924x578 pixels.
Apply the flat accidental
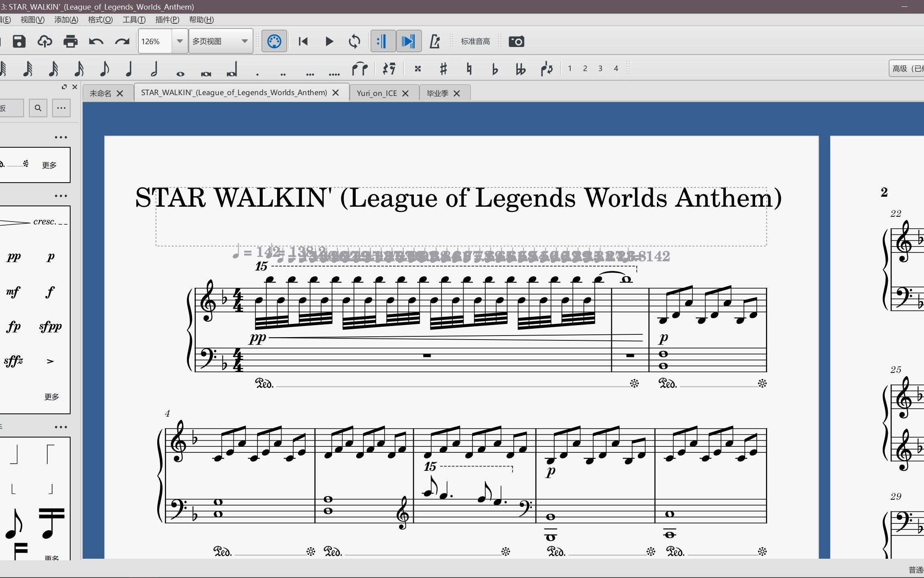[x=494, y=69]
